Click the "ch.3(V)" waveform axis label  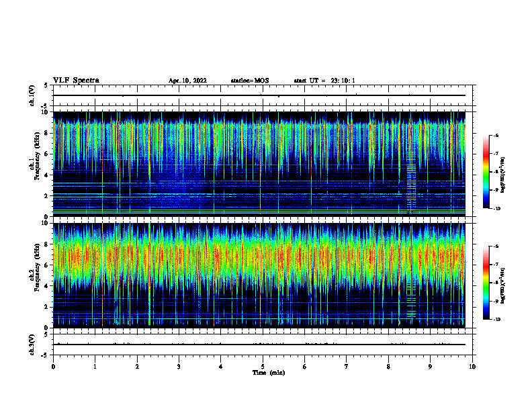tap(32, 345)
